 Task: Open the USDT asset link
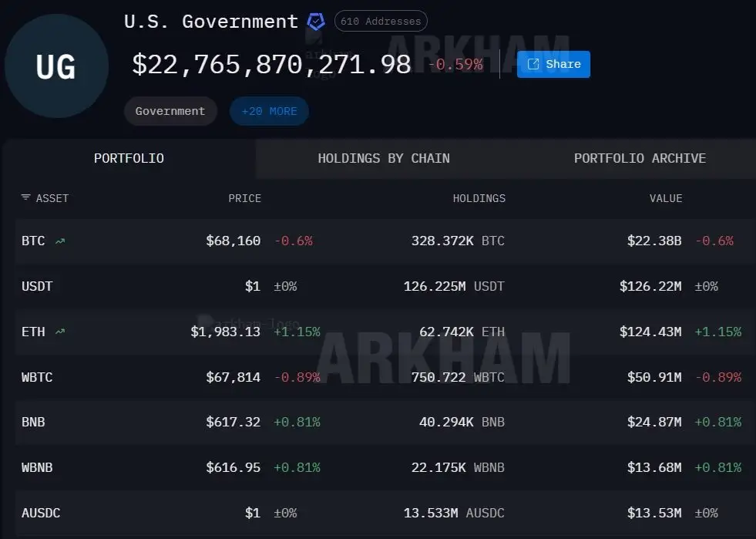pos(37,287)
